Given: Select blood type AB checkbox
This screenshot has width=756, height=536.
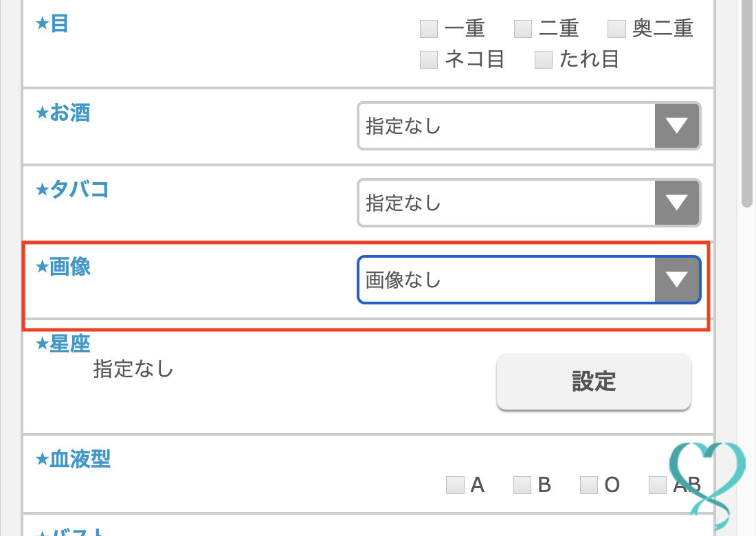Looking at the screenshot, I should [x=658, y=484].
